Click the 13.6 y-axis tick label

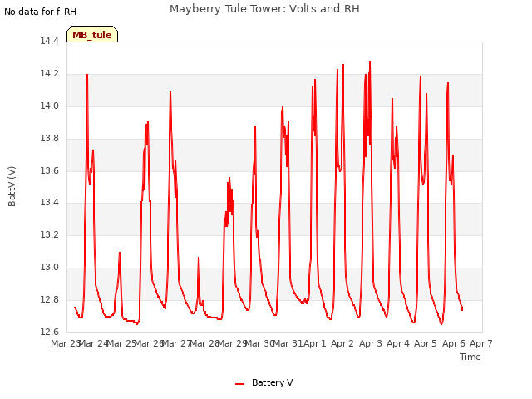pyautogui.click(x=50, y=170)
